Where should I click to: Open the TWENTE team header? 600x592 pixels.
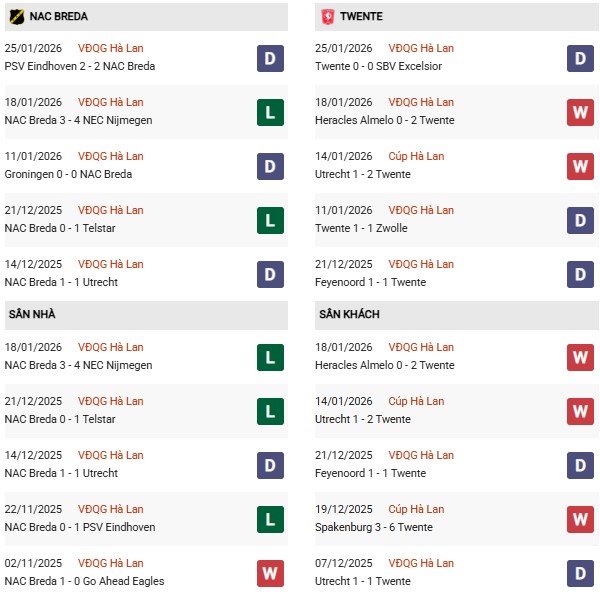360,17
